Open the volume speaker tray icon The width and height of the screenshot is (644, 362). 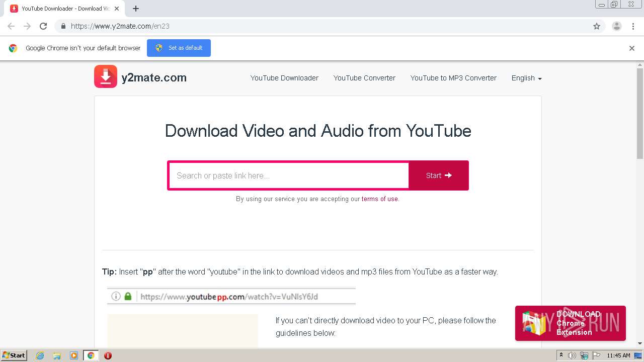[x=572, y=355]
